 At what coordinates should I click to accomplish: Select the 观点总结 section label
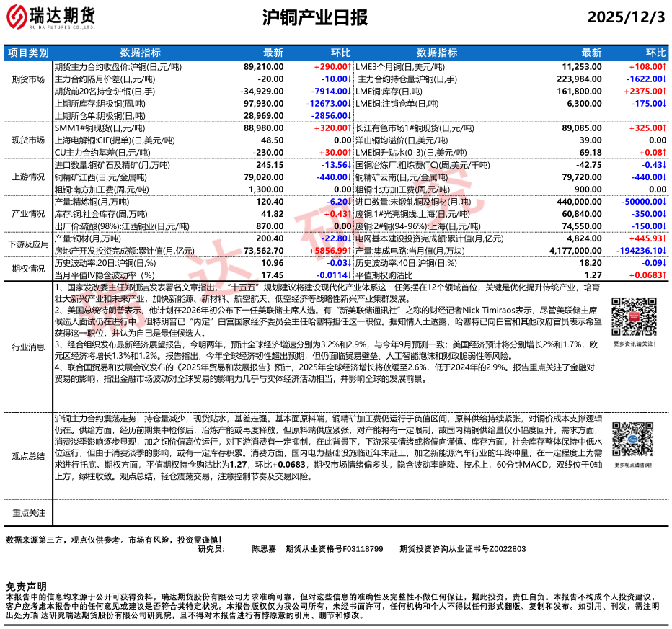tap(28, 455)
